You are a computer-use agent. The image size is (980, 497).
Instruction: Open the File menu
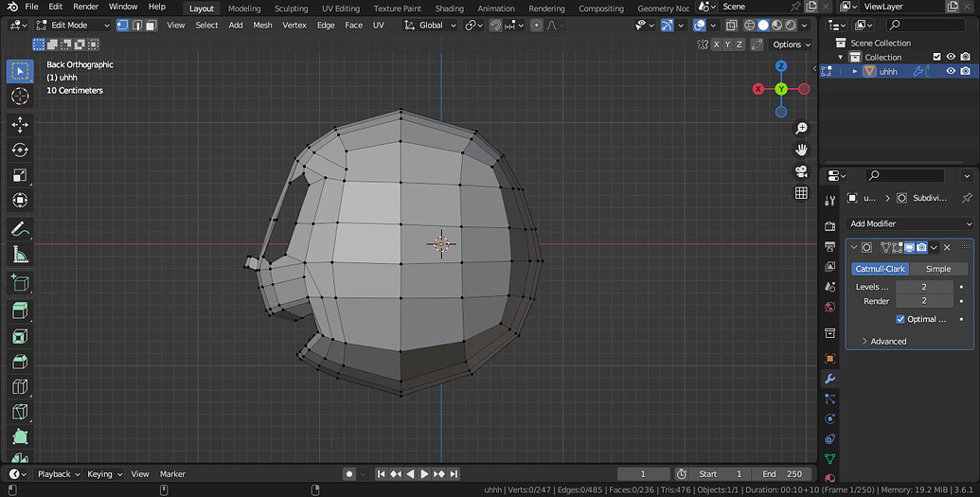(31, 7)
